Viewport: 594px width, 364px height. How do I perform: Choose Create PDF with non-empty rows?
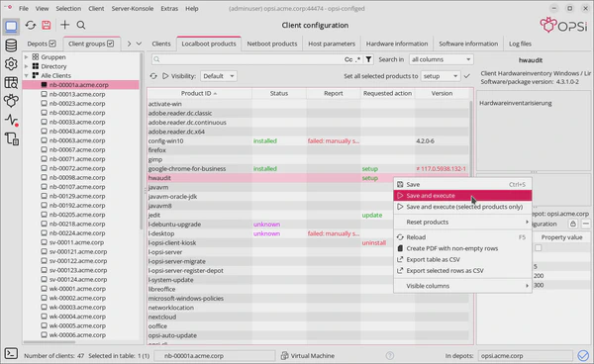pos(462,248)
